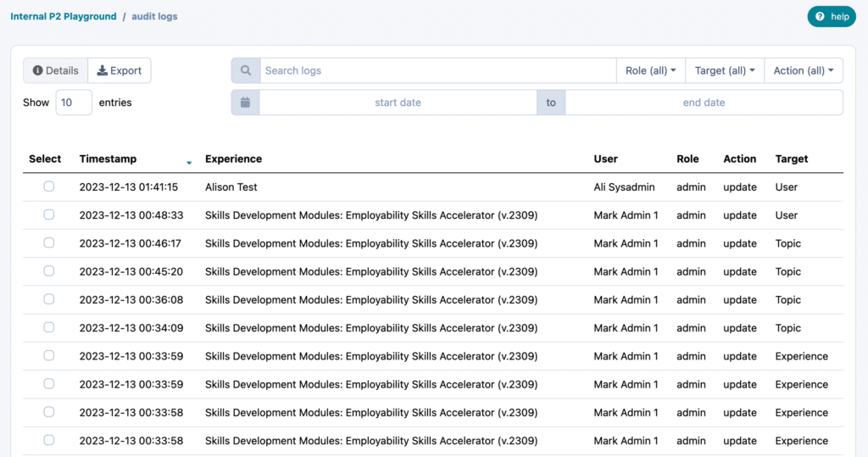Sort table by Experience column header

(233, 159)
